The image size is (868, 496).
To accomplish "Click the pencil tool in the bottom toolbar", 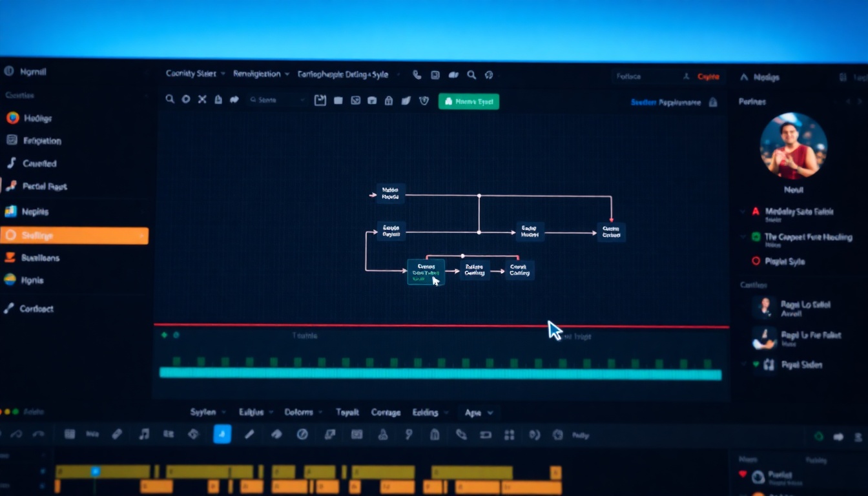I will [249, 435].
